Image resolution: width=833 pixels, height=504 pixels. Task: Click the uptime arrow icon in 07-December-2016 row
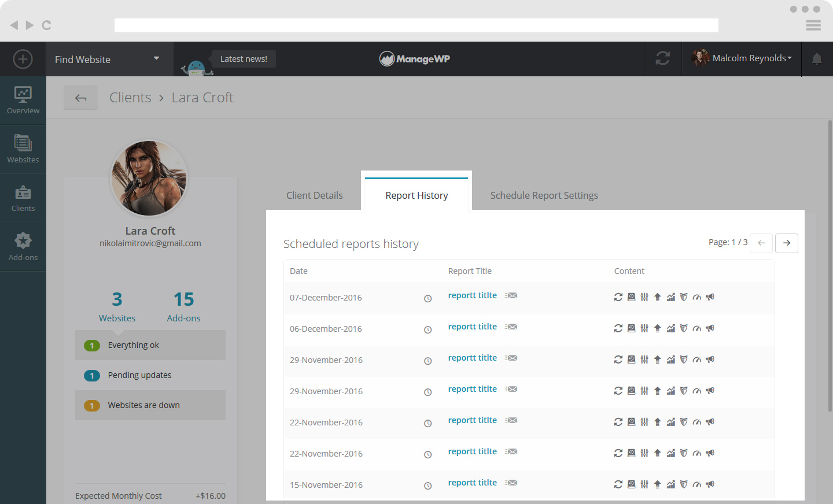(x=657, y=297)
